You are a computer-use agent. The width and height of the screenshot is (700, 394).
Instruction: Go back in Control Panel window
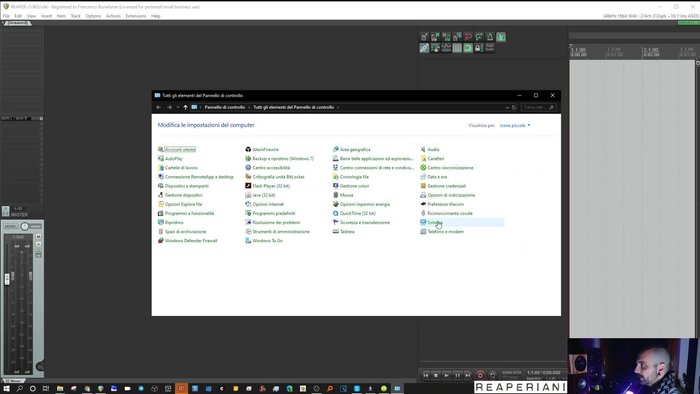pos(158,107)
